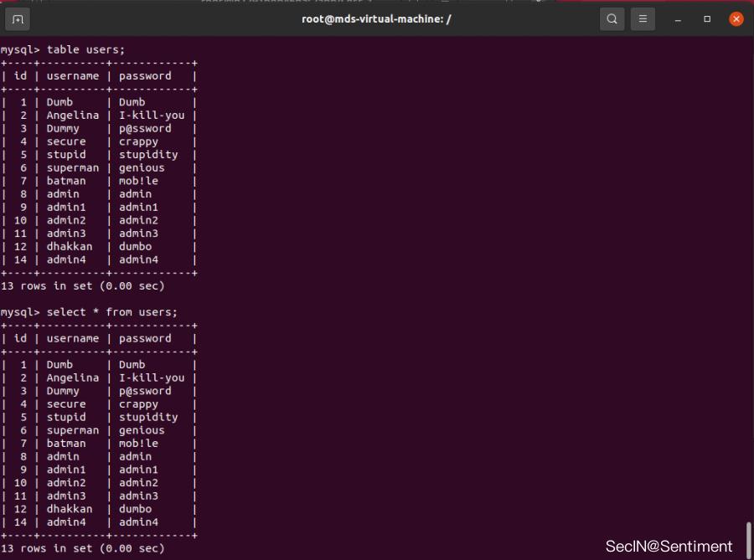Click 'username' header in first table

tap(72, 76)
